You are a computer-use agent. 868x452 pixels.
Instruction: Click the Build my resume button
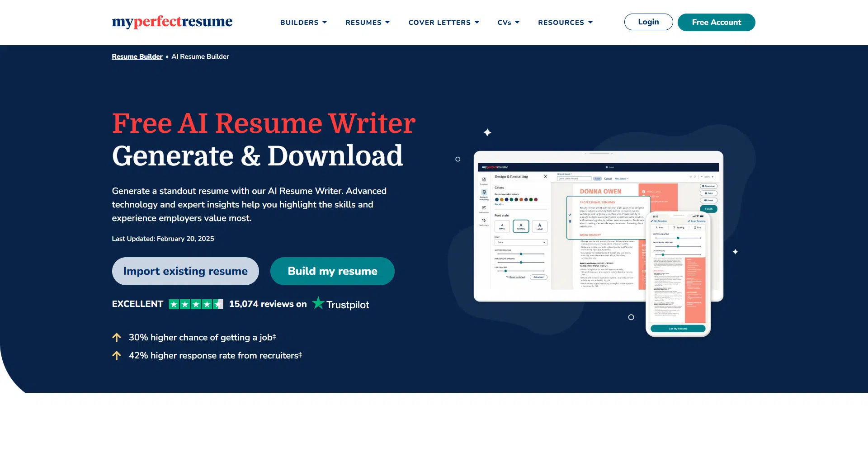pyautogui.click(x=332, y=271)
